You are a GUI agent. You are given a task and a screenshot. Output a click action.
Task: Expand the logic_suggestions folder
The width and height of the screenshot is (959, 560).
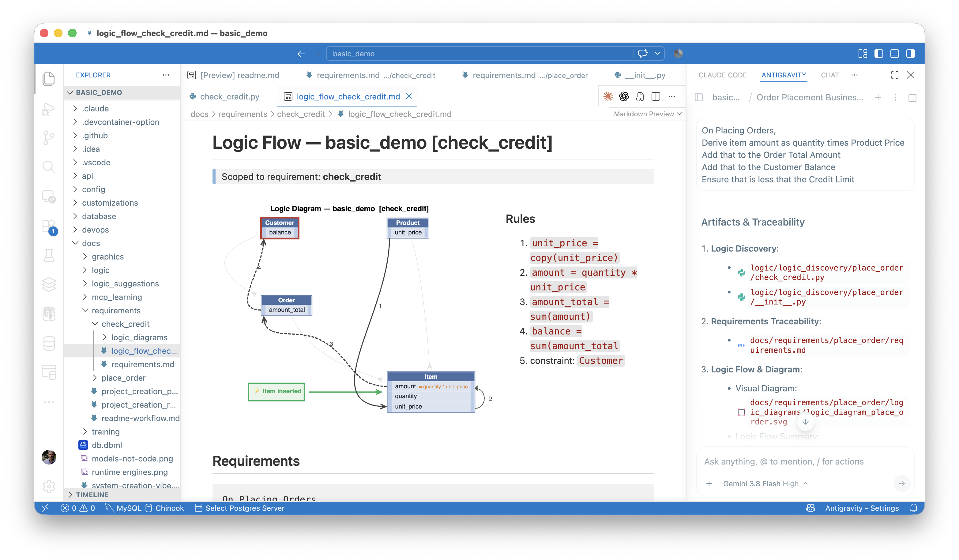pos(122,283)
